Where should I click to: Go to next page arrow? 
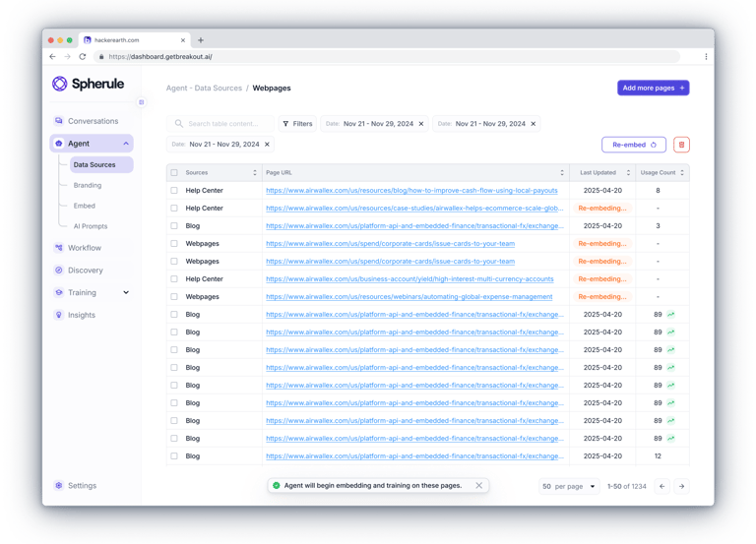(682, 487)
